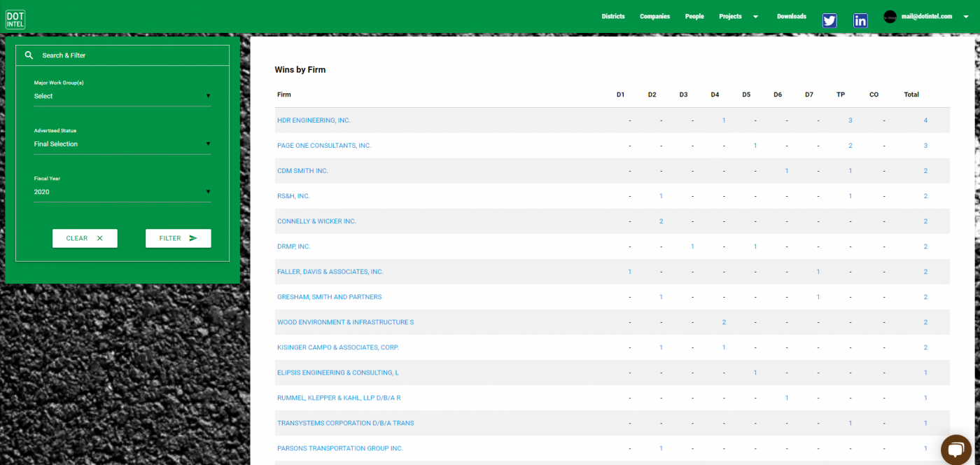Apply filters with the FILTER button
Screen dimensions: 980x465
[178, 238]
